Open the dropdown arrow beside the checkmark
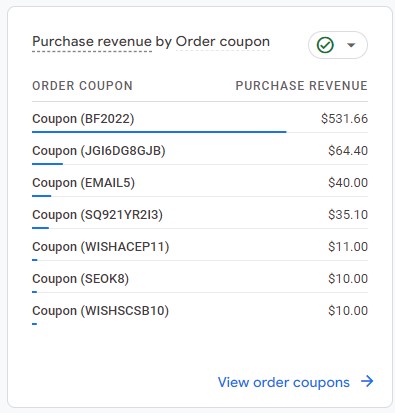This screenshot has height=413, width=395. pos(351,45)
